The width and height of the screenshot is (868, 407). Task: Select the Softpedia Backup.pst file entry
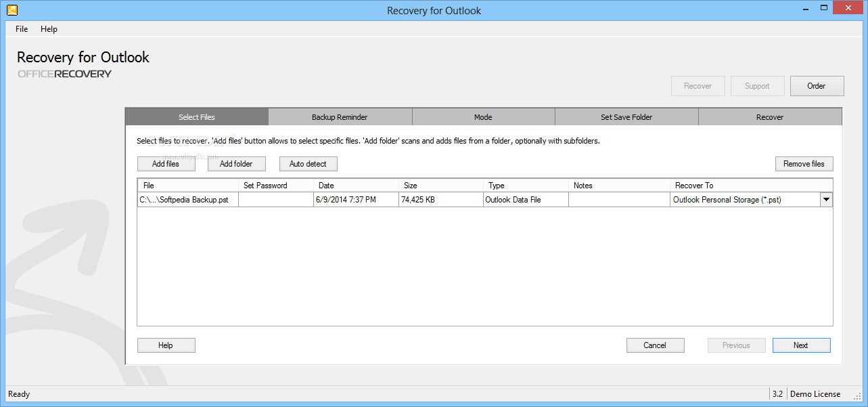coord(189,200)
